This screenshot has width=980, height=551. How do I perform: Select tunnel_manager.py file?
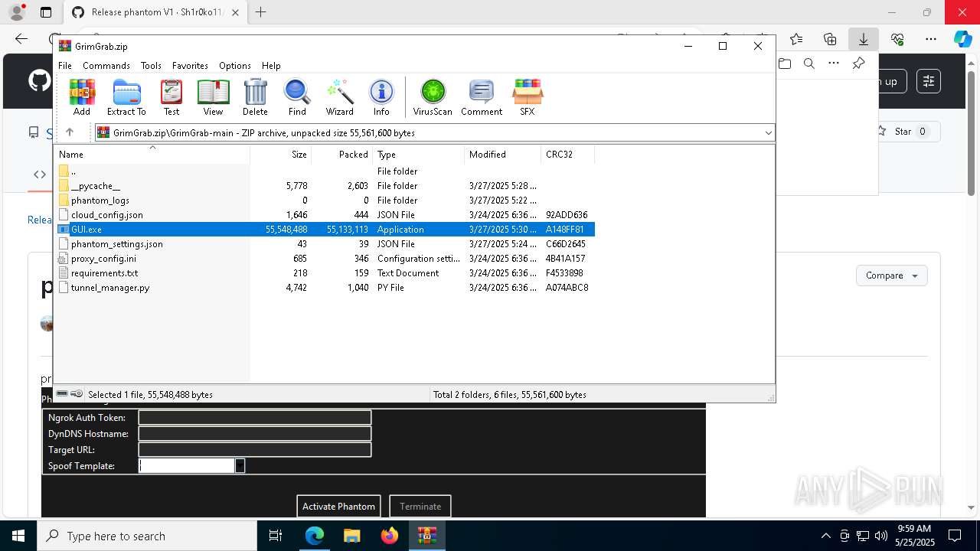click(325, 288)
